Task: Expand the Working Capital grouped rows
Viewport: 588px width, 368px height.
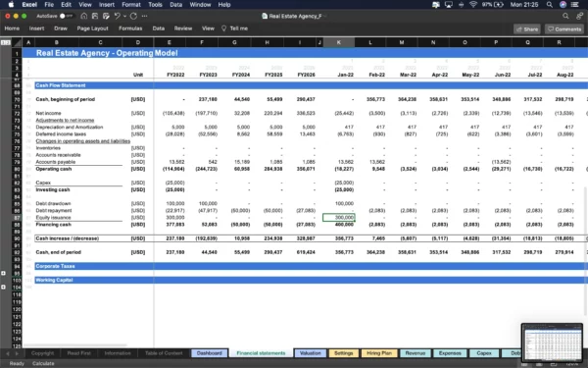Action: click(3, 287)
